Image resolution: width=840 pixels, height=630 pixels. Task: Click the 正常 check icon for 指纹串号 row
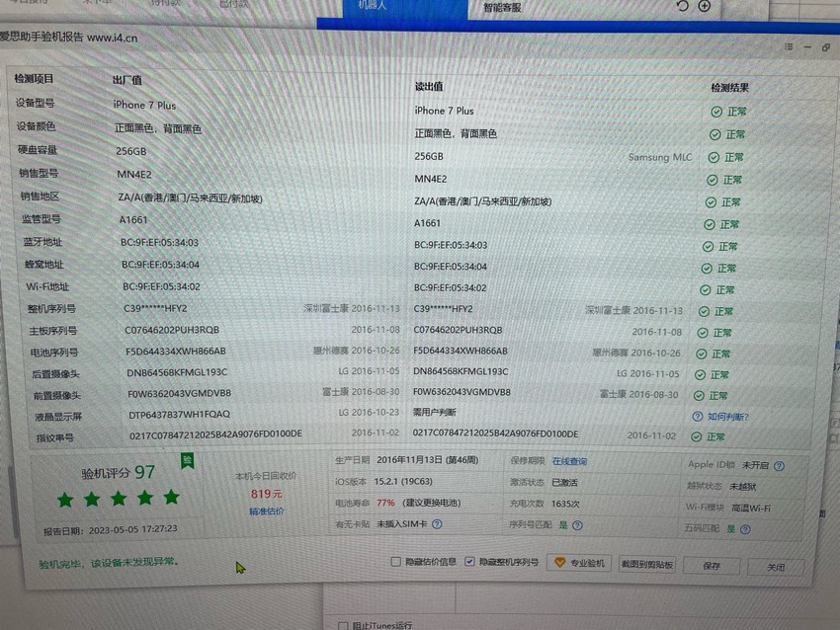point(696,436)
